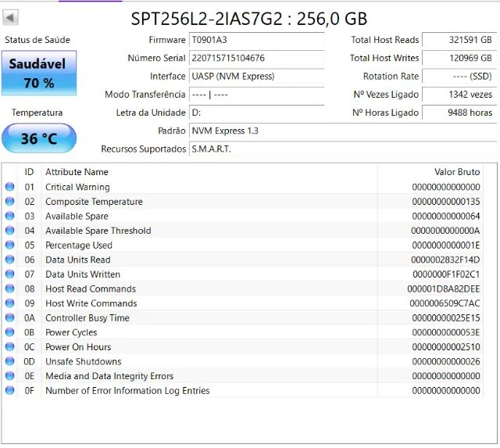Screen dimensions: 500x448
Task: Click the status dot for Number of Error Information Log Entries
Action: [x=10, y=390]
